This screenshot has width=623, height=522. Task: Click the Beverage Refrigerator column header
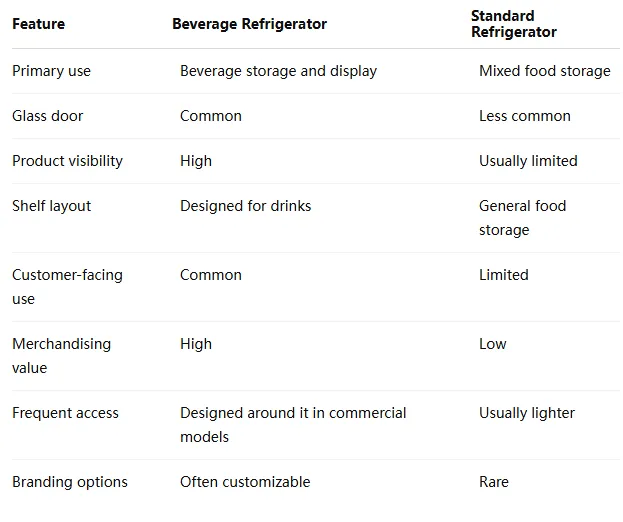pyautogui.click(x=250, y=24)
